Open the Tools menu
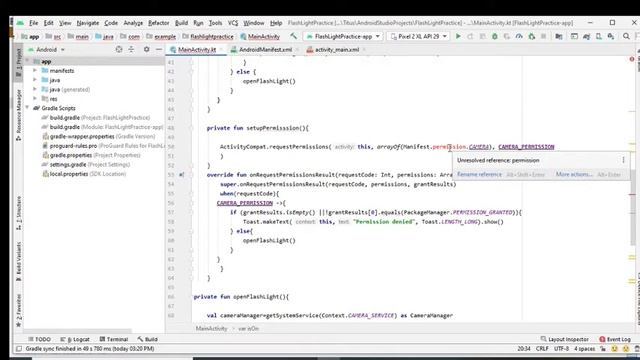640x360 pixels. point(215,23)
